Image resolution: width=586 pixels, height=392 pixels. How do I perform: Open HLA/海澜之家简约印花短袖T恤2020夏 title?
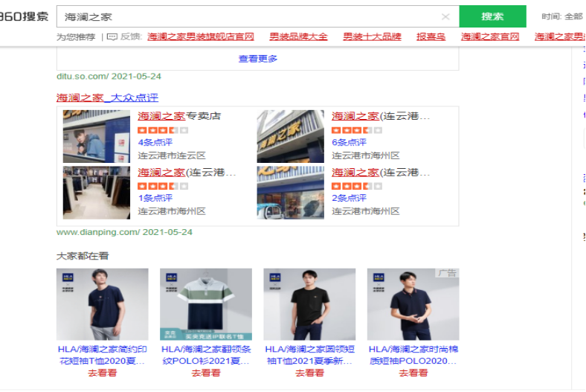[x=103, y=355]
